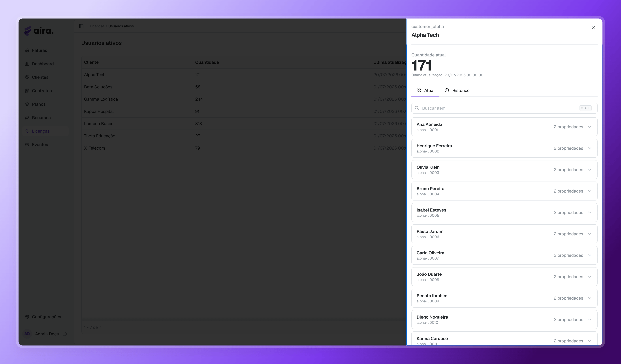Viewport: 621px width, 364px height.
Task: Click the user ID alpha-u0005
Action: coord(428,216)
